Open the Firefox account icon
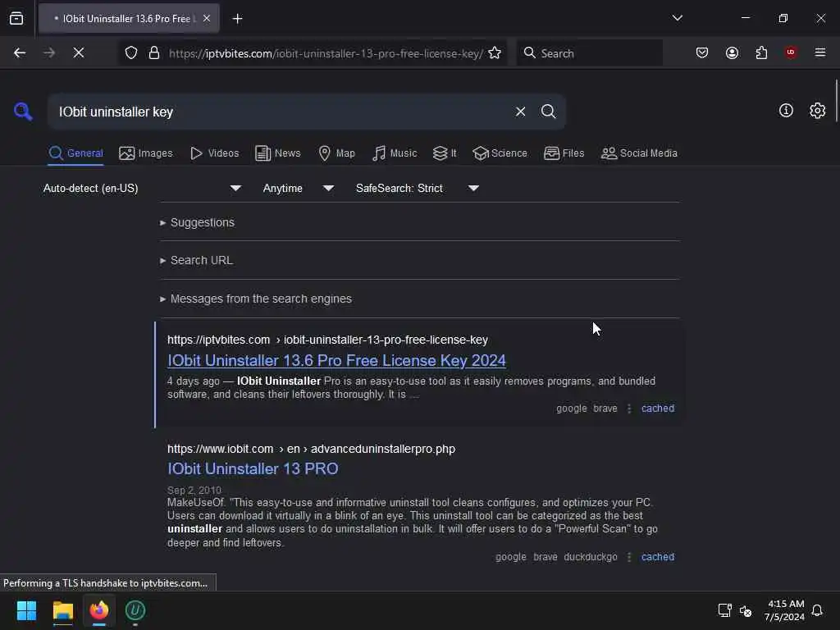Image resolution: width=840 pixels, height=630 pixels. [x=732, y=52]
